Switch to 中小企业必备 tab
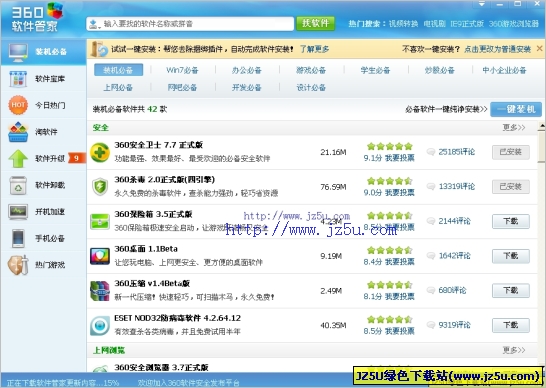The height and width of the screenshot is (388, 546). pyautogui.click(x=504, y=70)
